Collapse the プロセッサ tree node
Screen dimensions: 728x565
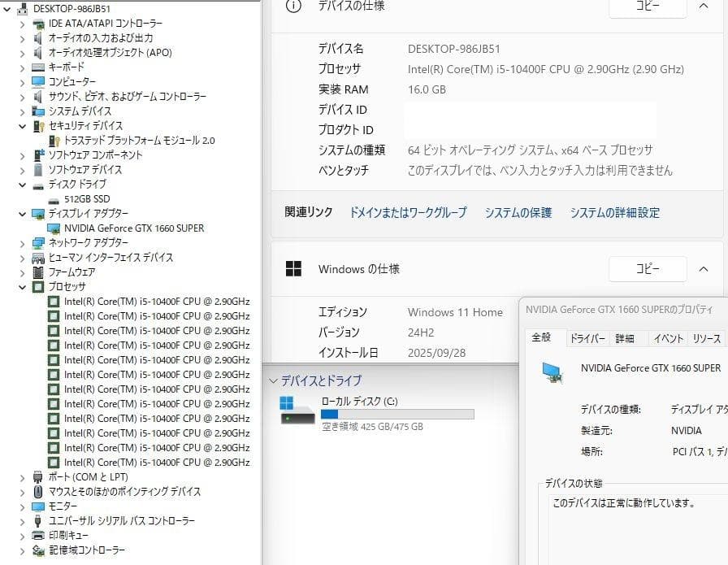(22, 286)
